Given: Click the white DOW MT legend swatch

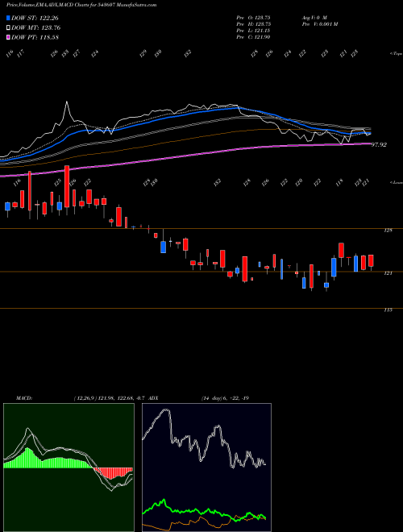Looking at the screenshot, I should (8, 28).
